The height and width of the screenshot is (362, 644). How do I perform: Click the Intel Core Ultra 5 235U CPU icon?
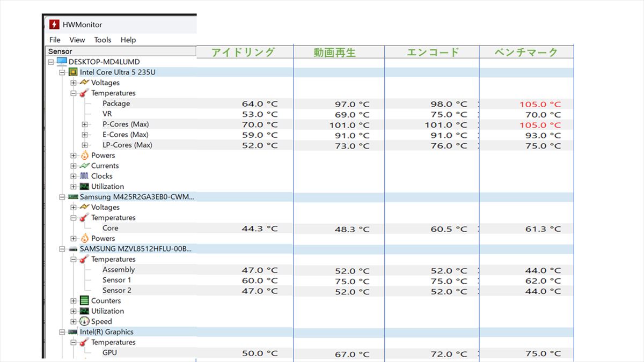[73, 72]
